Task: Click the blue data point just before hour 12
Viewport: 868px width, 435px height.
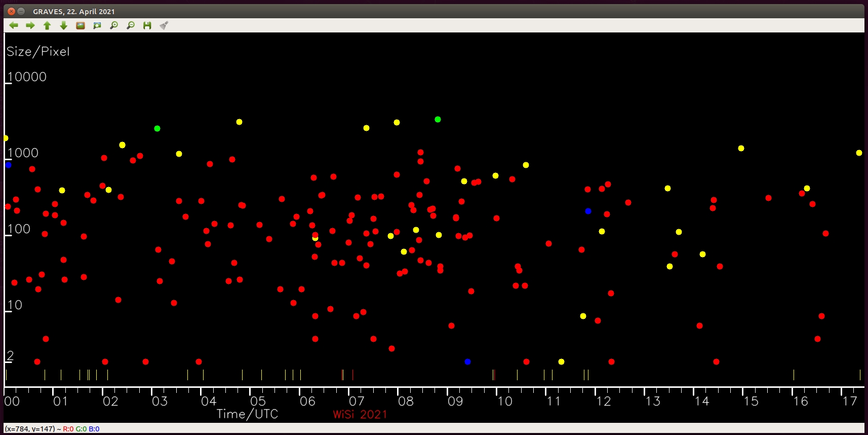Action: (588, 211)
